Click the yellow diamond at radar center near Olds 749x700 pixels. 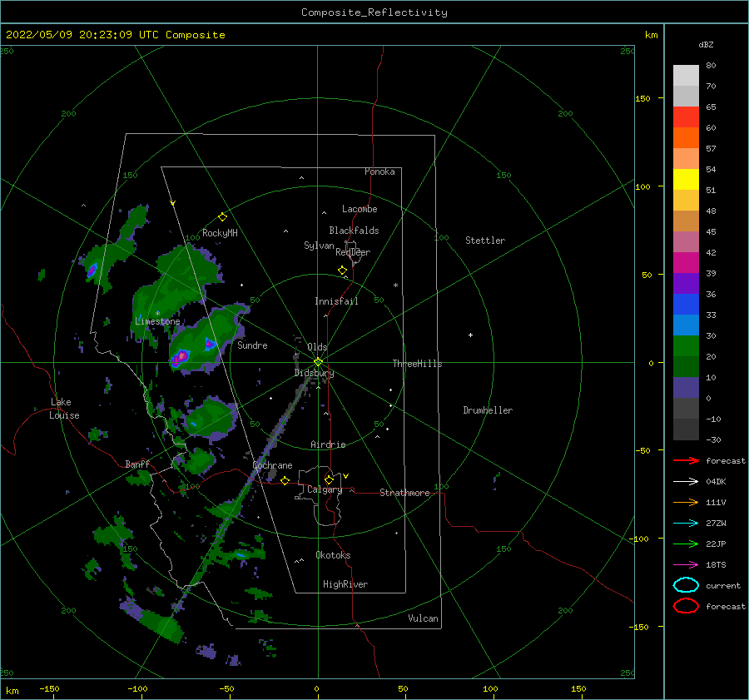coord(318,362)
